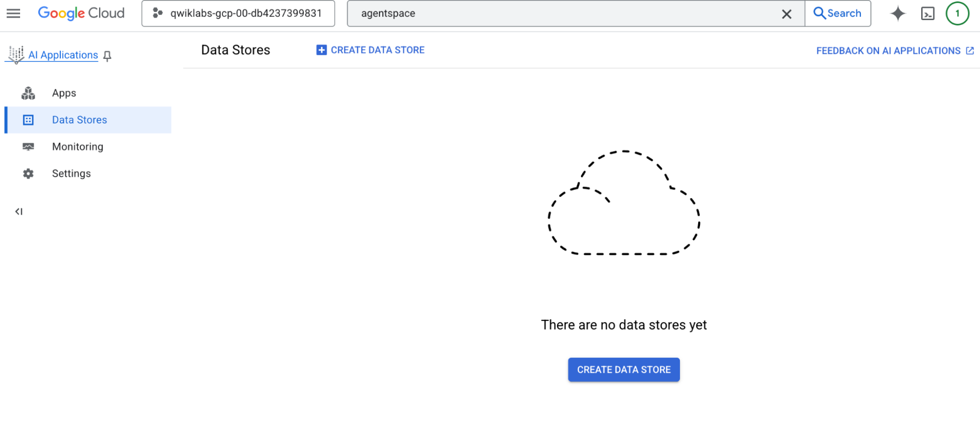
Task: Pin AI Applications using the pin icon
Action: tap(107, 56)
